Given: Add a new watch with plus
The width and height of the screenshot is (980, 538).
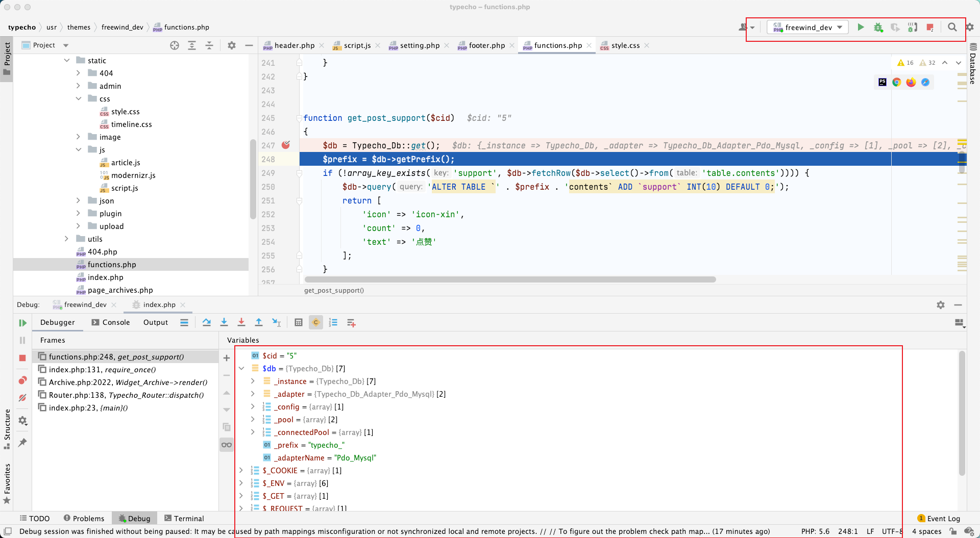Looking at the screenshot, I should pyautogui.click(x=227, y=358).
